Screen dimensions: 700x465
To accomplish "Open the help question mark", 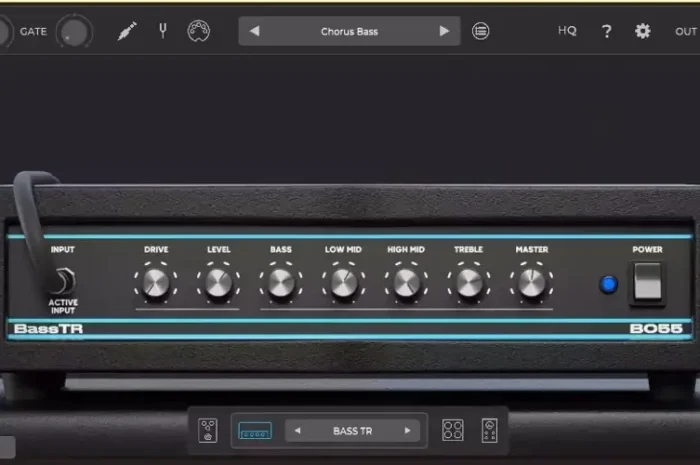I will (x=606, y=31).
